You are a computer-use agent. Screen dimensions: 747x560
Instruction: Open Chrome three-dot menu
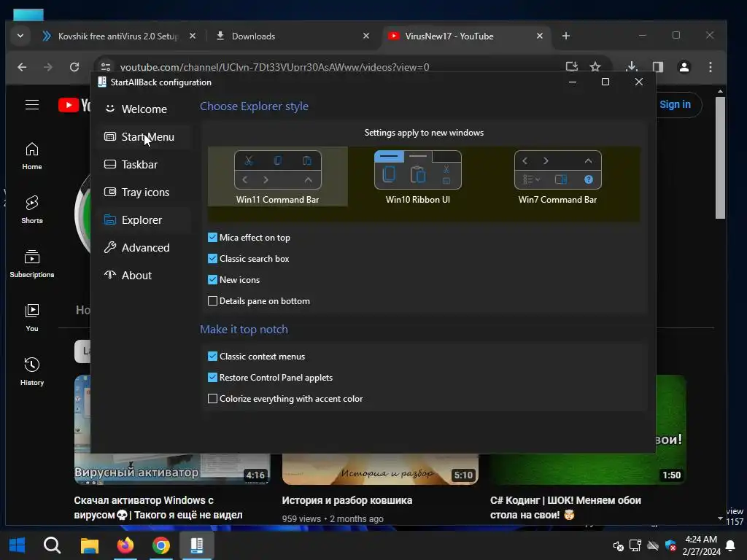[711, 66]
